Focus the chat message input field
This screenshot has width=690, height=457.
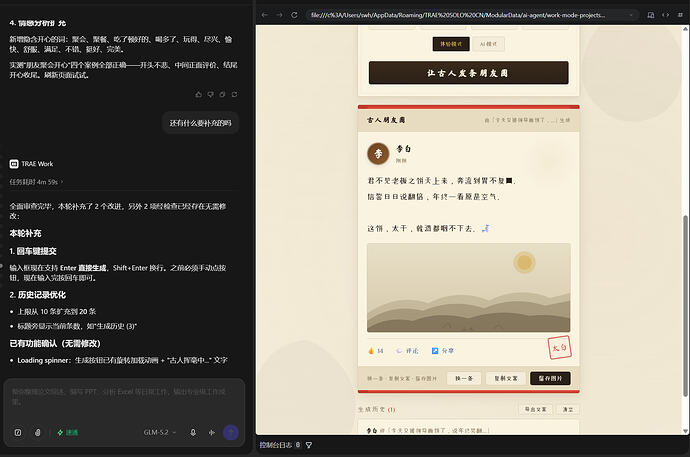[x=121, y=397]
